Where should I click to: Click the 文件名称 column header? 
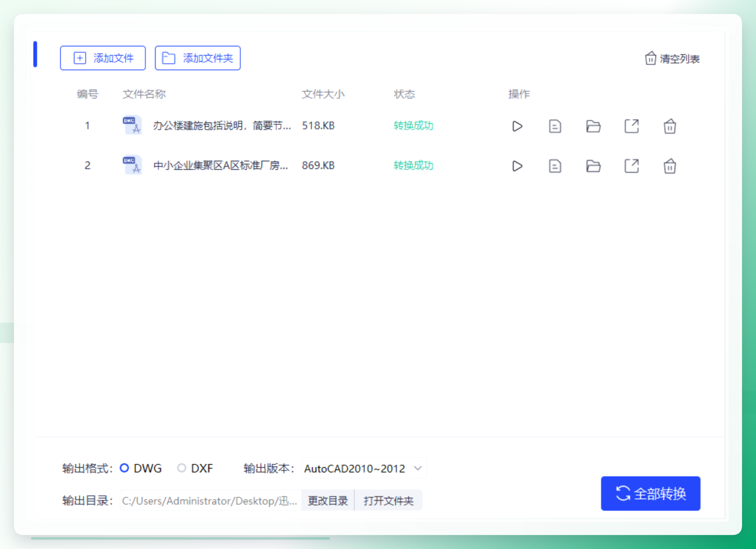[x=144, y=94]
